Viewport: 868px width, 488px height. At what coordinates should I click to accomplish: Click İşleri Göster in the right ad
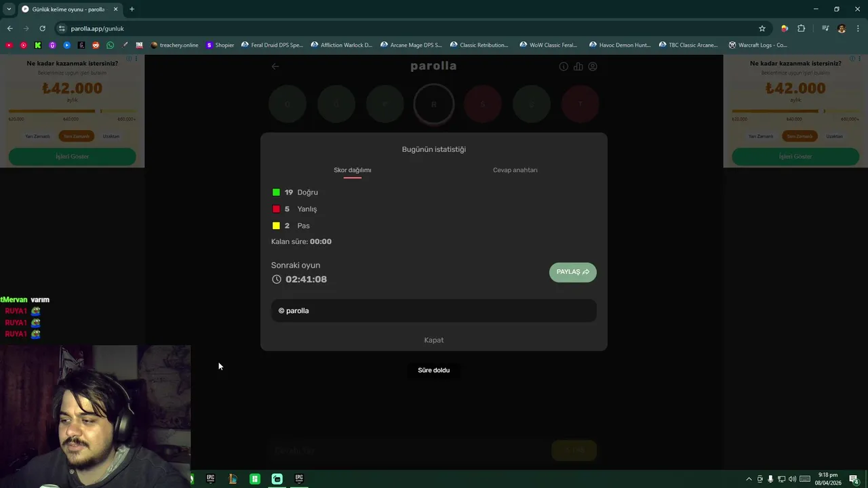click(795, 157)
